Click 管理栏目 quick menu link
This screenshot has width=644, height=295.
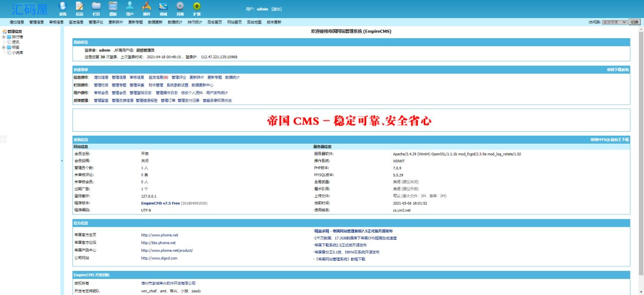(101, 85)
